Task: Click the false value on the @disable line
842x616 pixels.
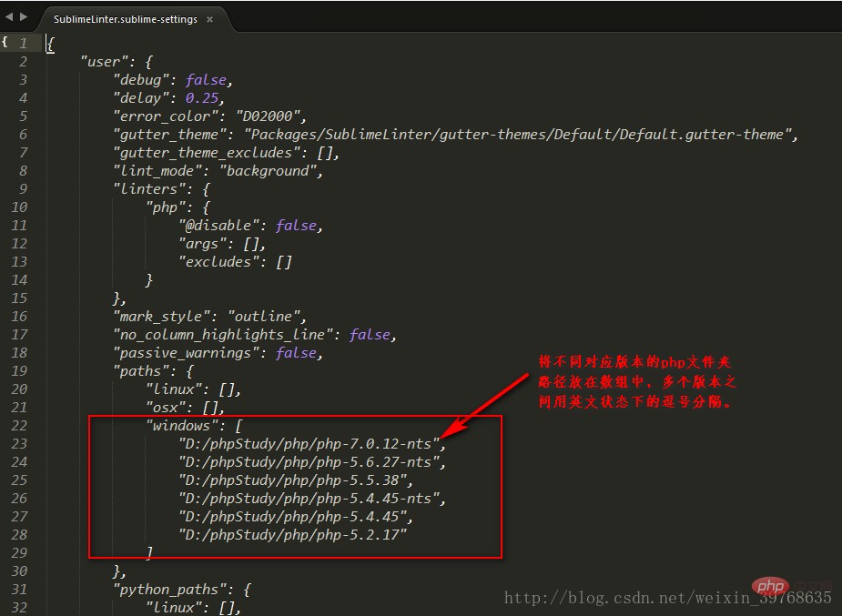Action: coord(296,226)
